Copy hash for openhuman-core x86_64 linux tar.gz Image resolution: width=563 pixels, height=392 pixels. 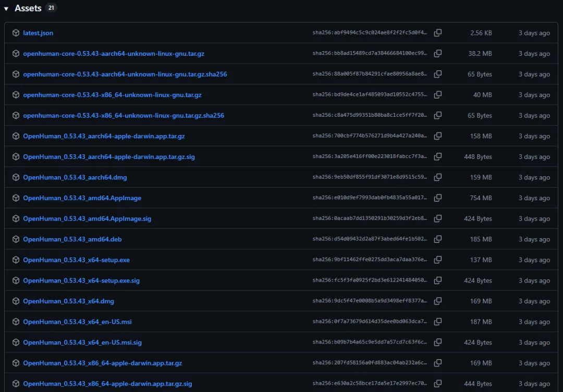coord(438,95)
